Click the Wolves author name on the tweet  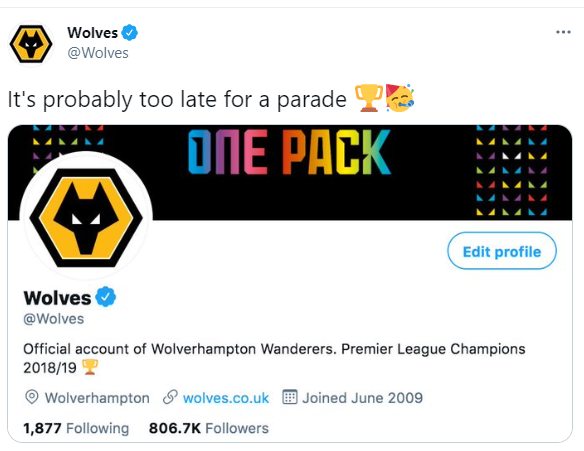pos(92,33)
